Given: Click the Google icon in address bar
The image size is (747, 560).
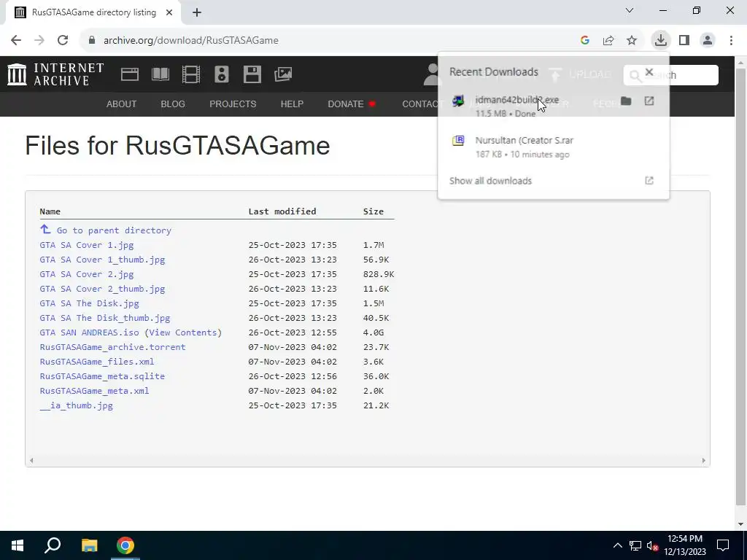Looking at the screenshot, I should [x=585, y=40].
